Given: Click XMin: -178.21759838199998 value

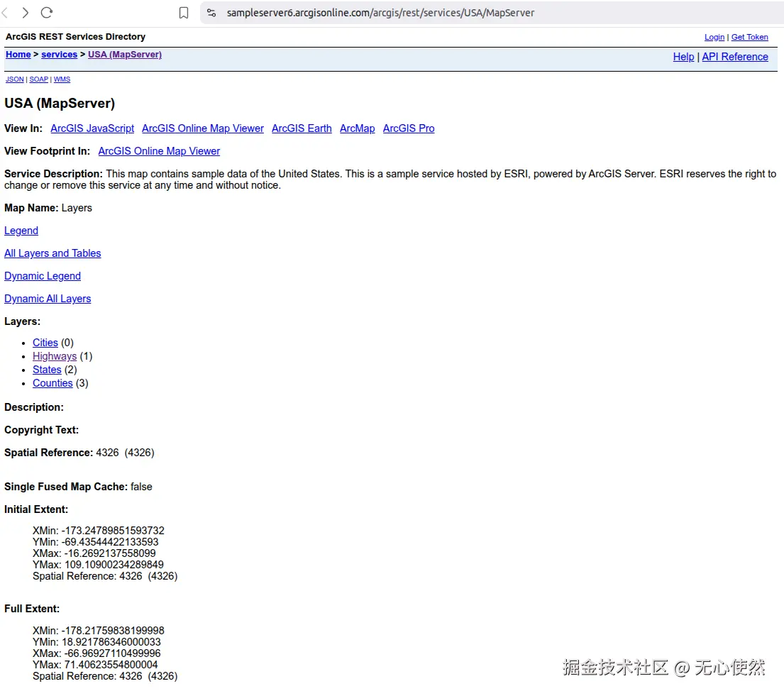Looking at the screenshot, I should 99,631.
